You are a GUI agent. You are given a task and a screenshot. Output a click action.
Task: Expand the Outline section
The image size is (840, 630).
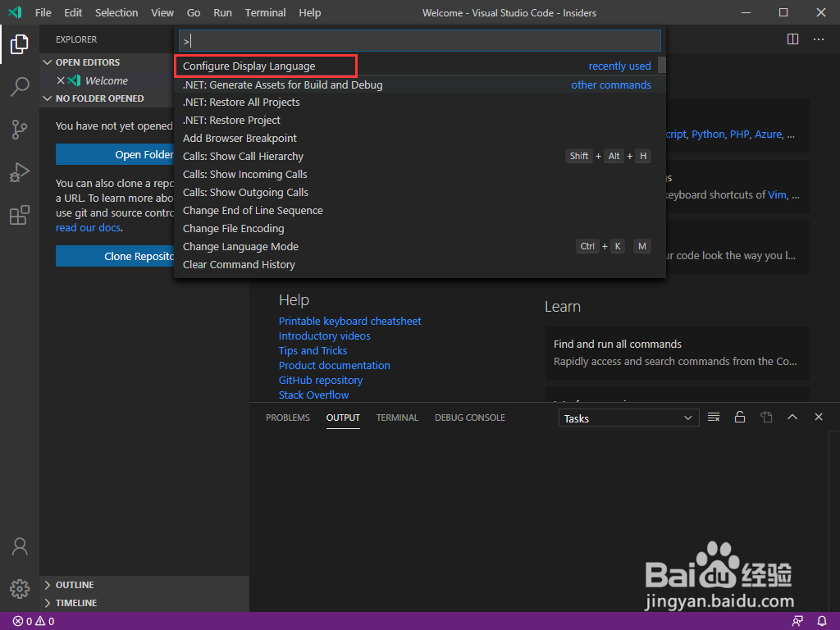47,585
